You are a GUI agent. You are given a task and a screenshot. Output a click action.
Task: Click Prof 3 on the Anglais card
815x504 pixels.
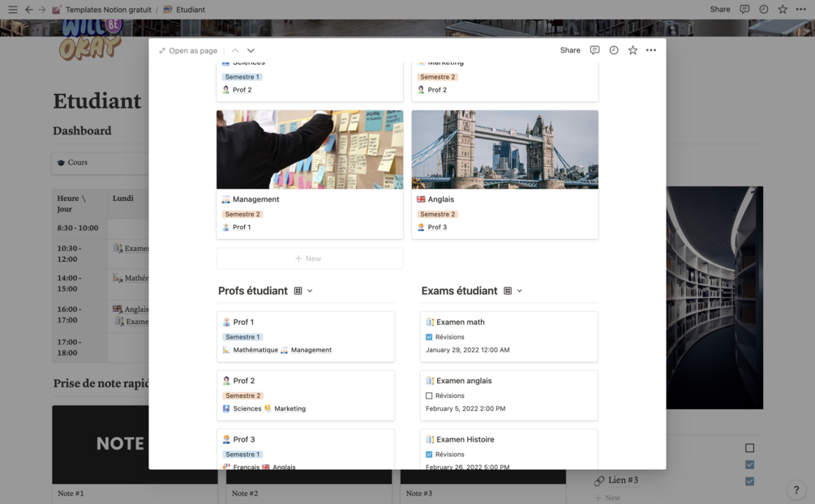437,227
